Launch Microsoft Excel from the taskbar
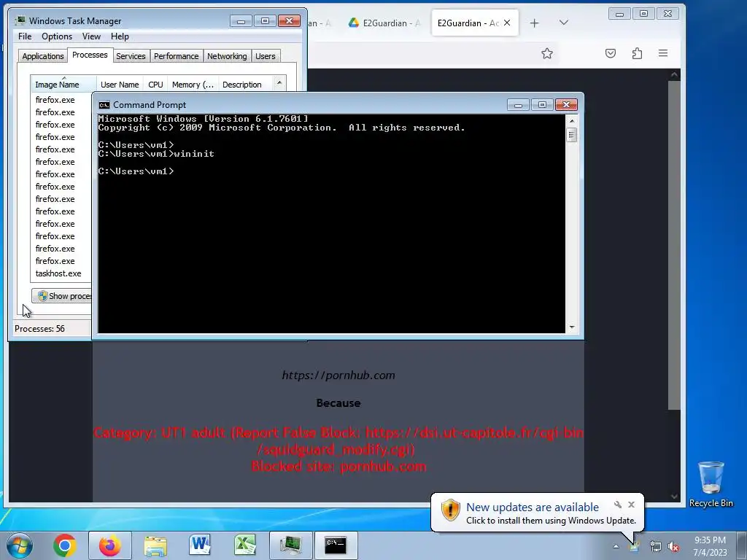 point(244,545)
